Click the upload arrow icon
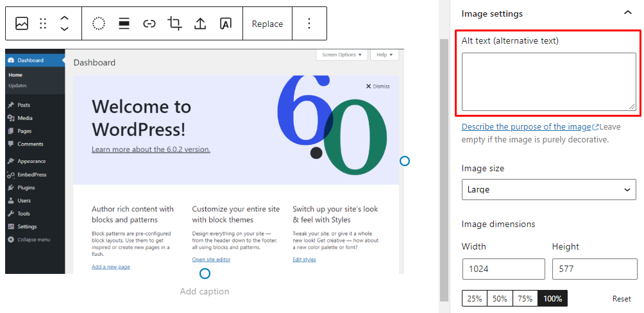644x313 pixels. (x=200, y=24)
